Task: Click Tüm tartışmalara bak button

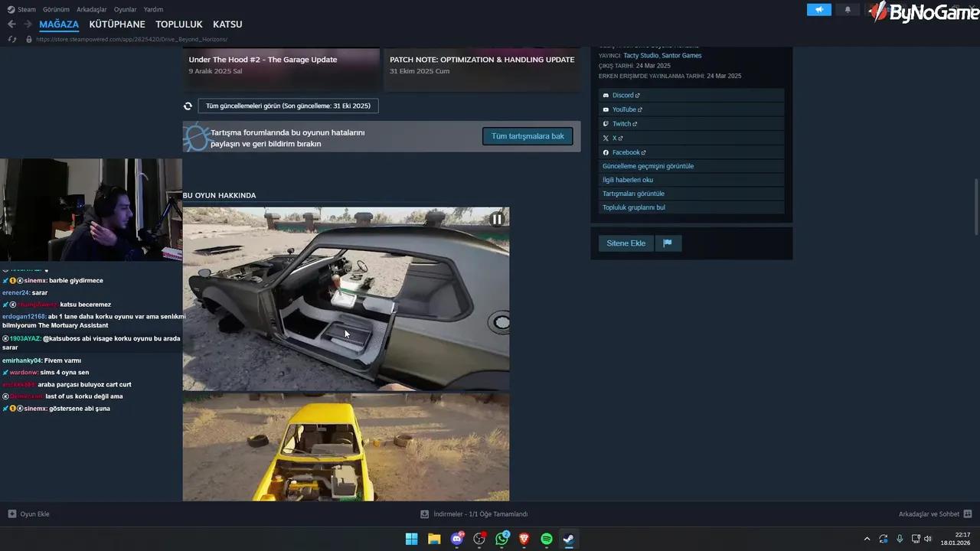Action: click(x=528, y=136)
